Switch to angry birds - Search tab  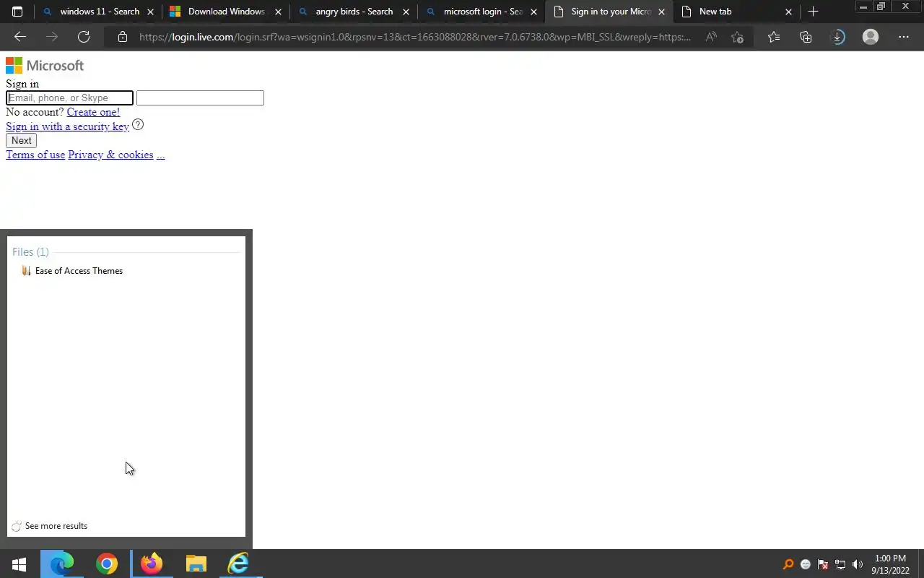(354, 12)
